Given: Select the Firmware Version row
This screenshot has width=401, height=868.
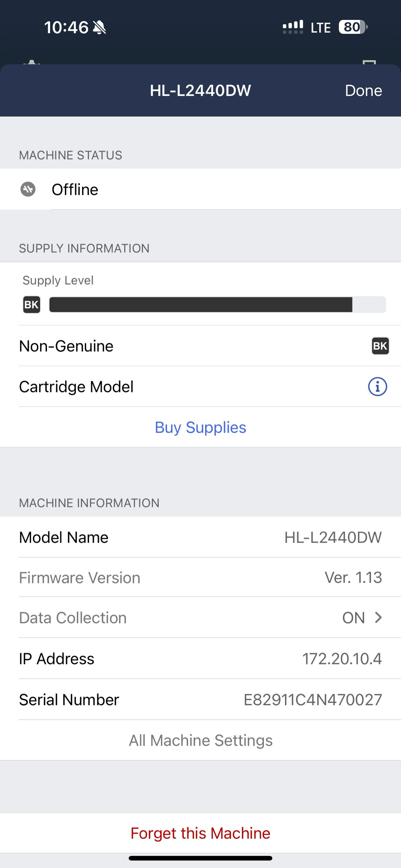Looking at the screenshot, I should click(200, 578).
